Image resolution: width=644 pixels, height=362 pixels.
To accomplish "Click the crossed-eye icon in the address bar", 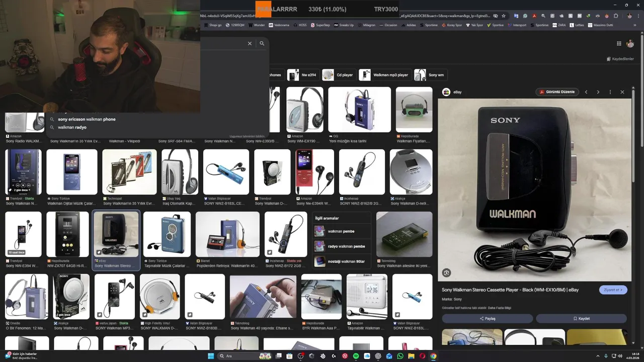I will (496, 16).
